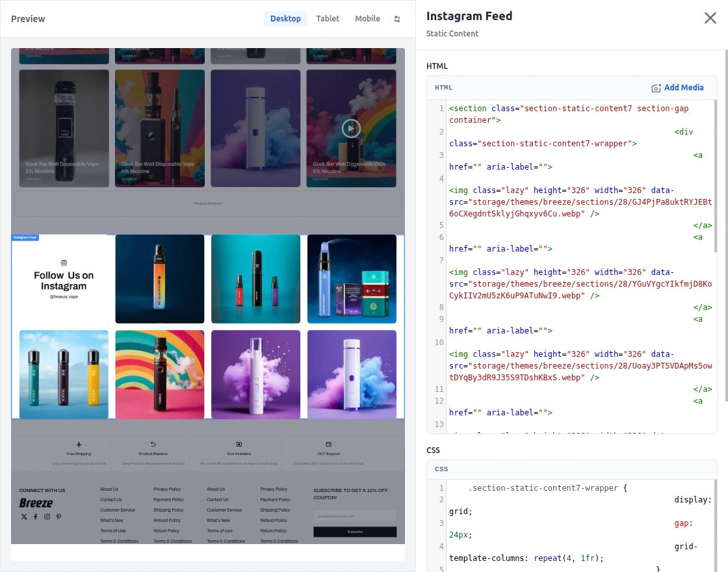Click the 24/7 Support feature title
This screenshot has width=728, height=572.
click(329, 454)
